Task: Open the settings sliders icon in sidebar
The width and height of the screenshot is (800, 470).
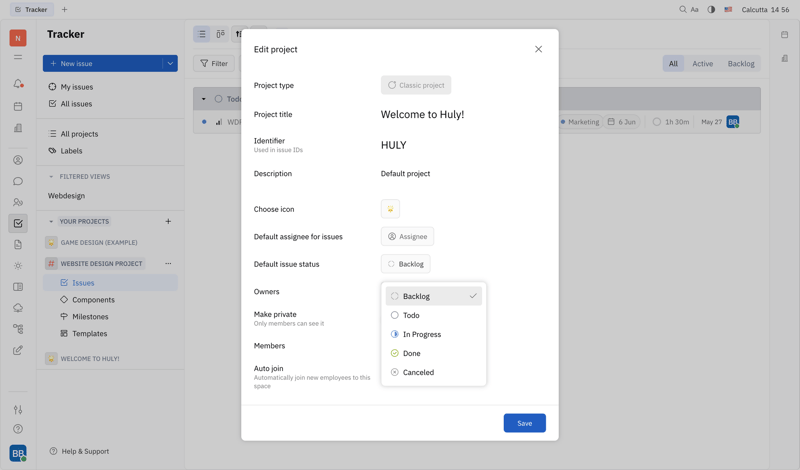Action: (x=18, y=409)
